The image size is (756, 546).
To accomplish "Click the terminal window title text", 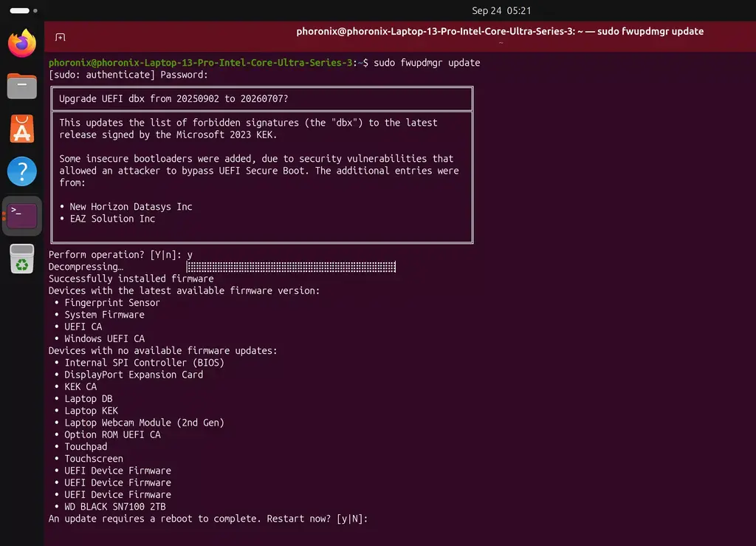I will (500, 31).
